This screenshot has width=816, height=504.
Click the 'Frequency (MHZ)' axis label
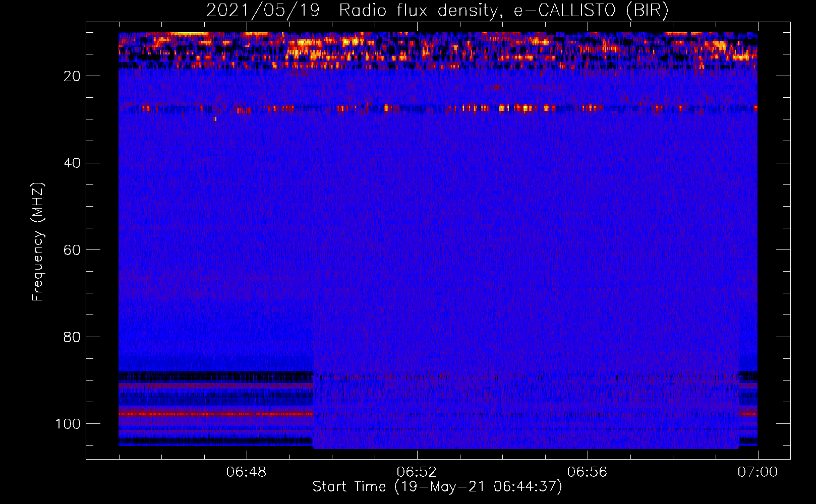click(x=38, y=242)
